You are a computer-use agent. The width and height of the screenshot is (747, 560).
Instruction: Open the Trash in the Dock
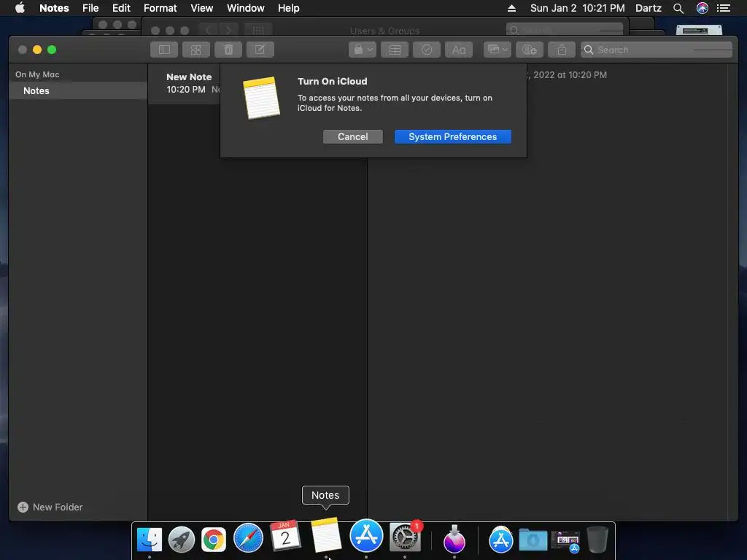point(597,539)
